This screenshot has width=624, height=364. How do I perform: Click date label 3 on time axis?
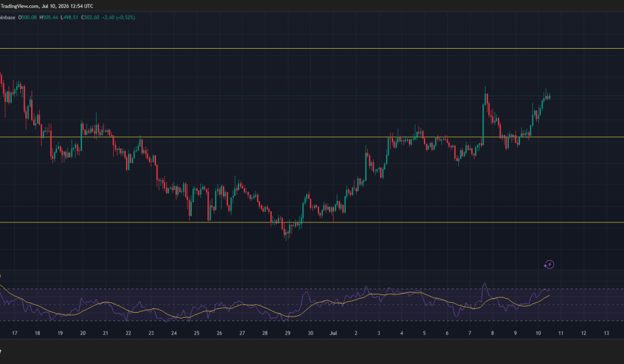coord(379,333)
